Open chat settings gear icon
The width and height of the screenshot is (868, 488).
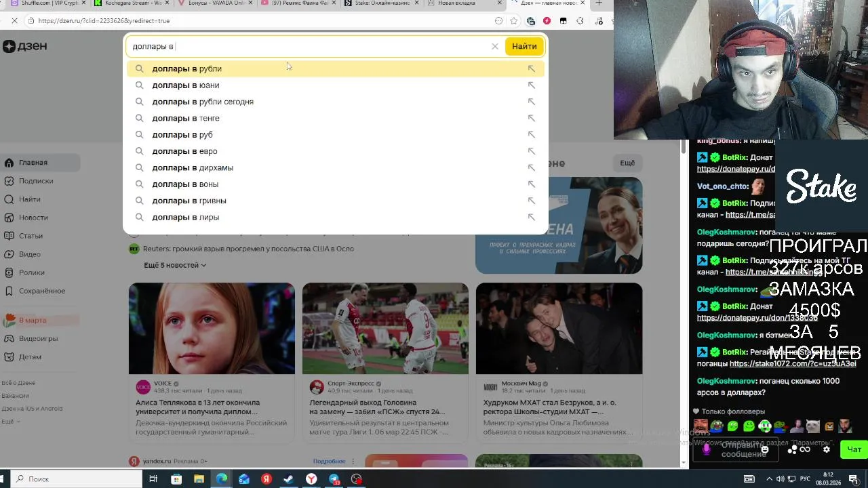coord(827,449)
